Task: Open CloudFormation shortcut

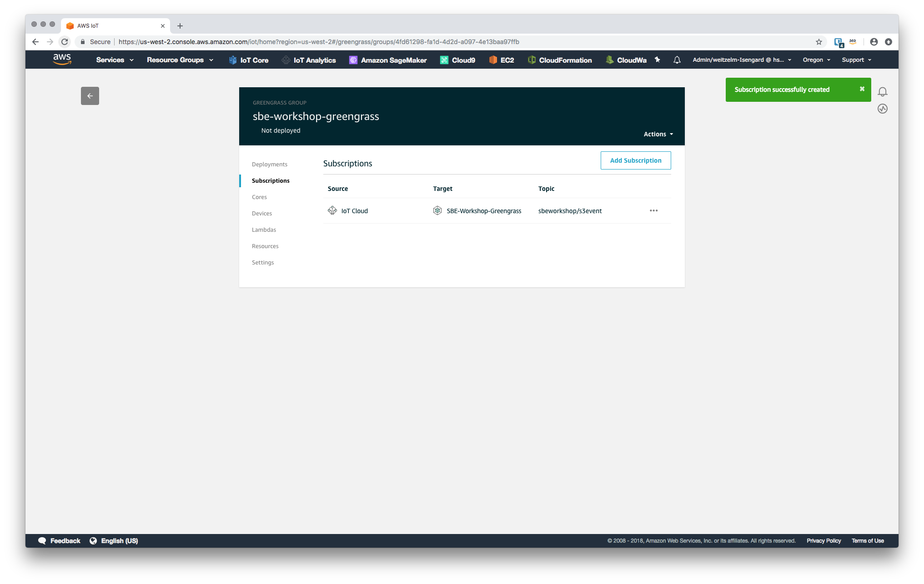Action: 560,60
